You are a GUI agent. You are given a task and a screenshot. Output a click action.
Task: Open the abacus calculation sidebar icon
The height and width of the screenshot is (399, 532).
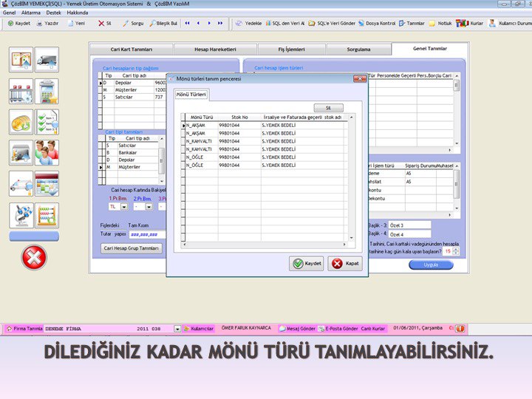point(47,215)
